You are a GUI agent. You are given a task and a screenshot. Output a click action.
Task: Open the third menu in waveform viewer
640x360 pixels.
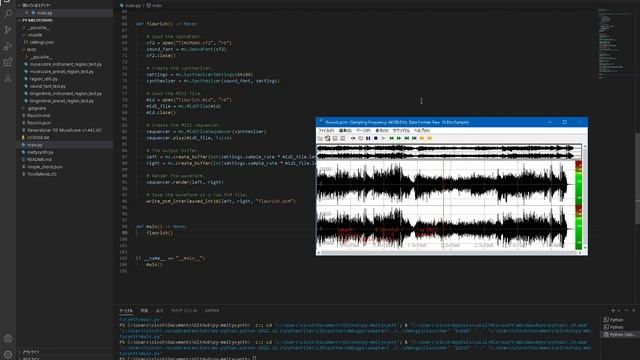click(363, 131)
